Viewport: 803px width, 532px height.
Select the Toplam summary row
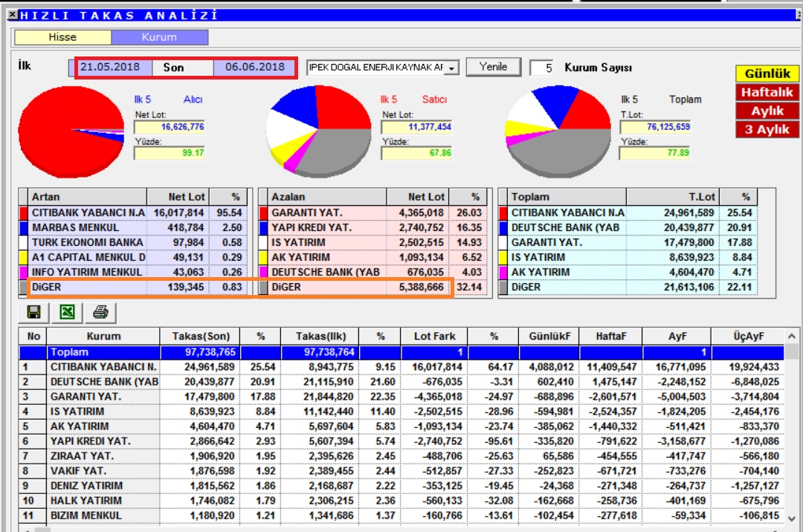point(401,352)
